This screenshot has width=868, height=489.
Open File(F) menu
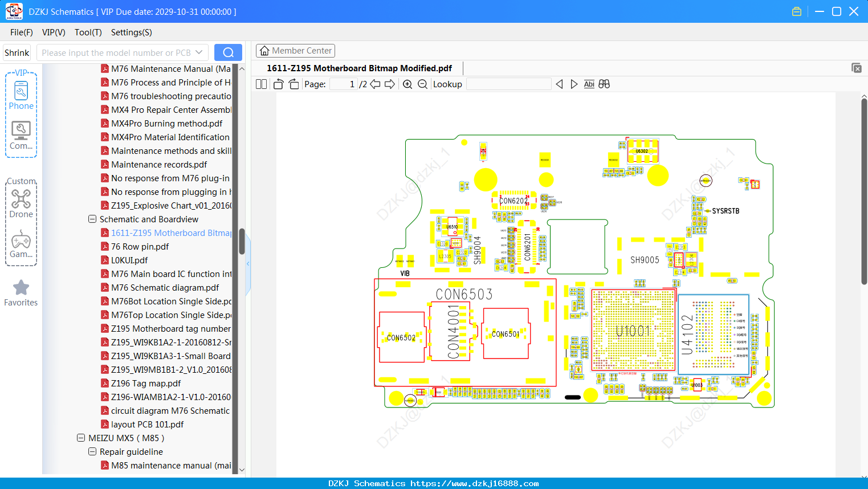tap(22, 32)
